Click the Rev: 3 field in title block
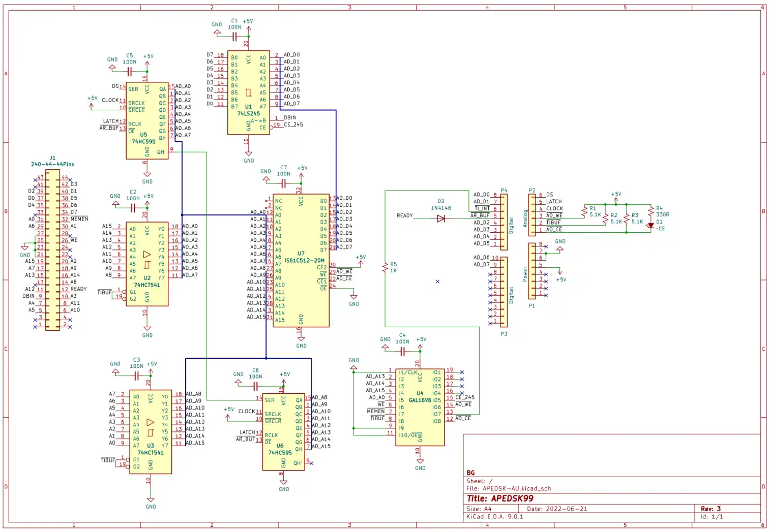This screenshot has width=770, height=532. tap(710, 509)
